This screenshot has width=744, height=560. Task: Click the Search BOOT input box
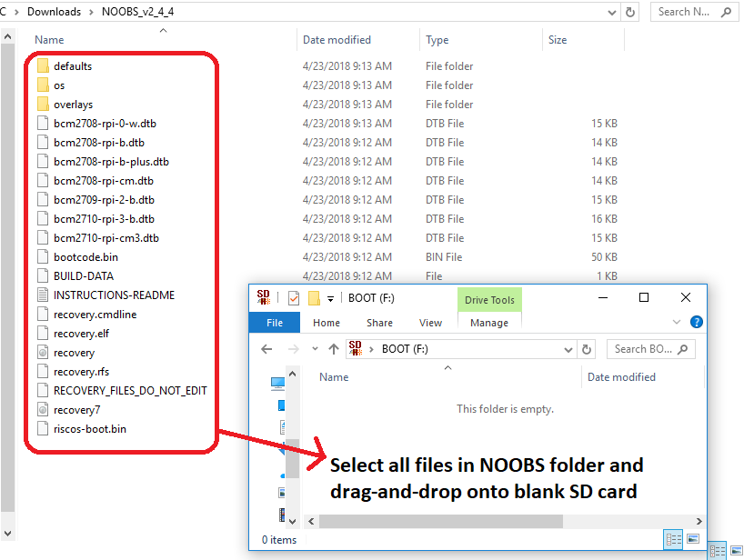650,349
